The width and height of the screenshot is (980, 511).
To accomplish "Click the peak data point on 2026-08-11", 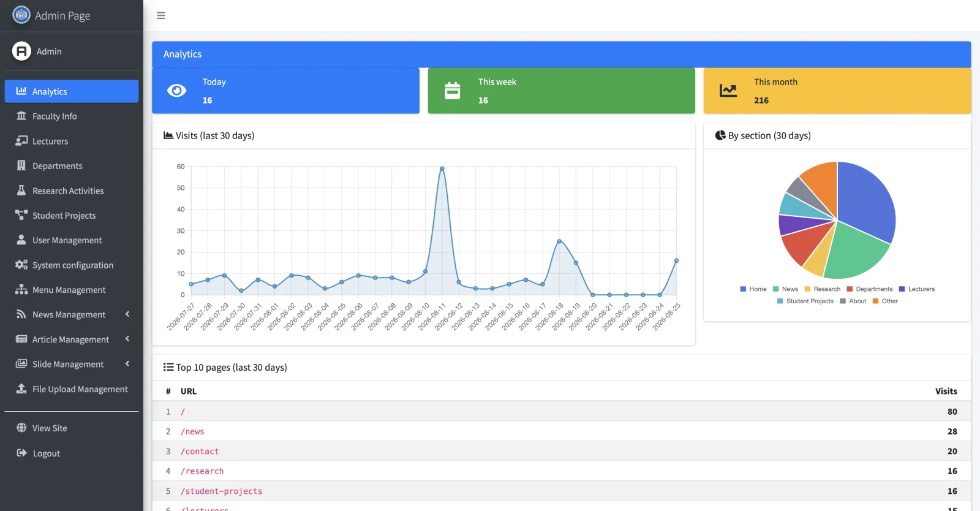I will tap(442, 168).
